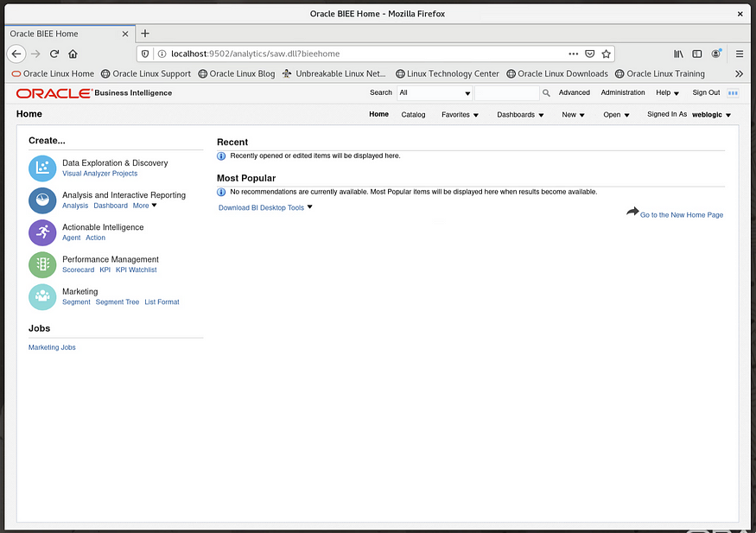
Task: Click Sign Out
Action: pyautogui.click(x=706, y=92)
